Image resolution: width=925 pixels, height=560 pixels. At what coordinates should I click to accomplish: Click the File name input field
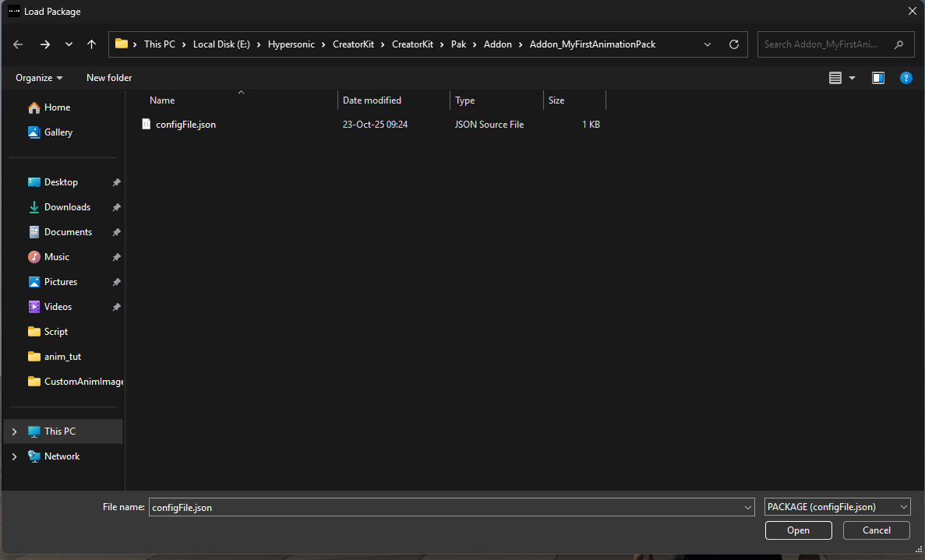point(444,507)
